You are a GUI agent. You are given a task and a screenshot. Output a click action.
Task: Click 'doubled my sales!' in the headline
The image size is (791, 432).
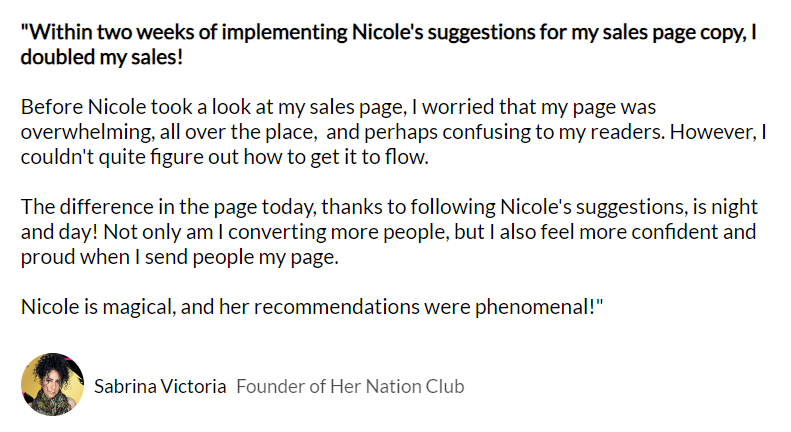pyautogui.click(x=102, y=55)
